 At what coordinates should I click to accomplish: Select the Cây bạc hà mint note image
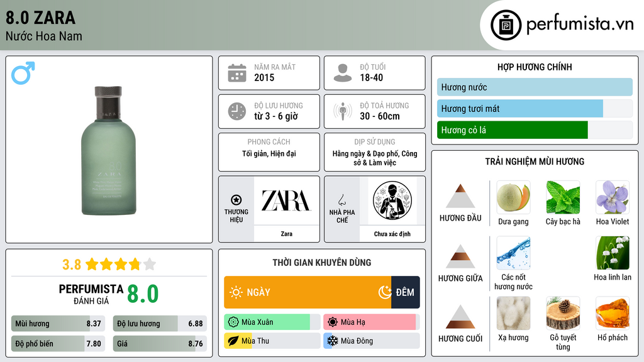pos(563,197)
